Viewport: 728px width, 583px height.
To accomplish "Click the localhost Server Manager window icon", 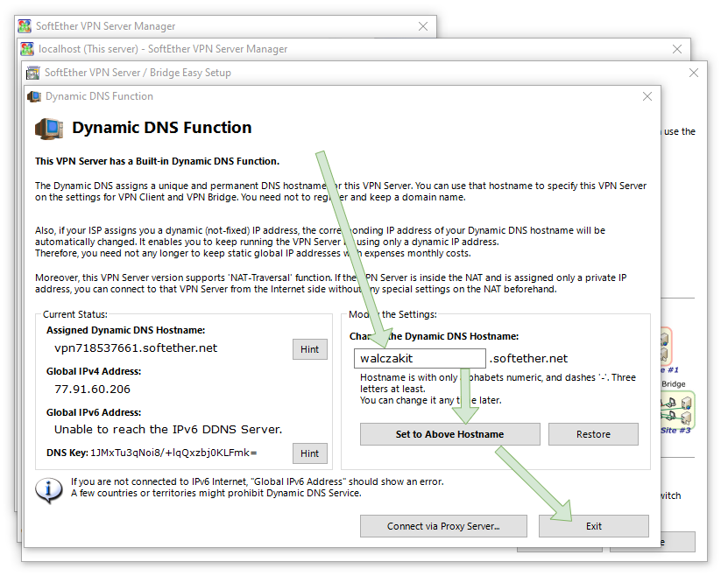I will [x=26, y=50].
